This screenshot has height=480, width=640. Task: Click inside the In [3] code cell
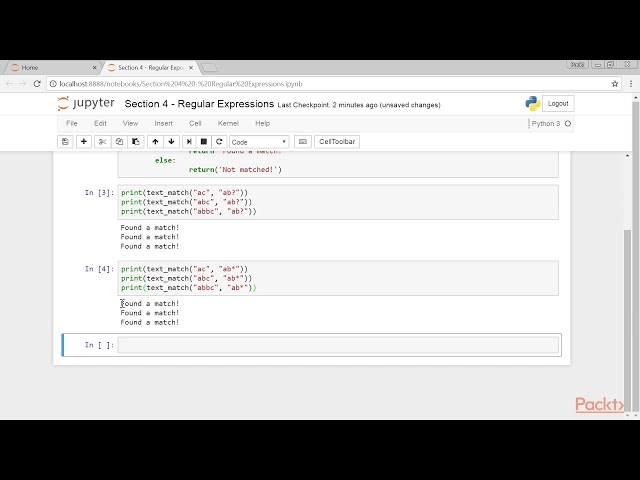coord(338,202)
